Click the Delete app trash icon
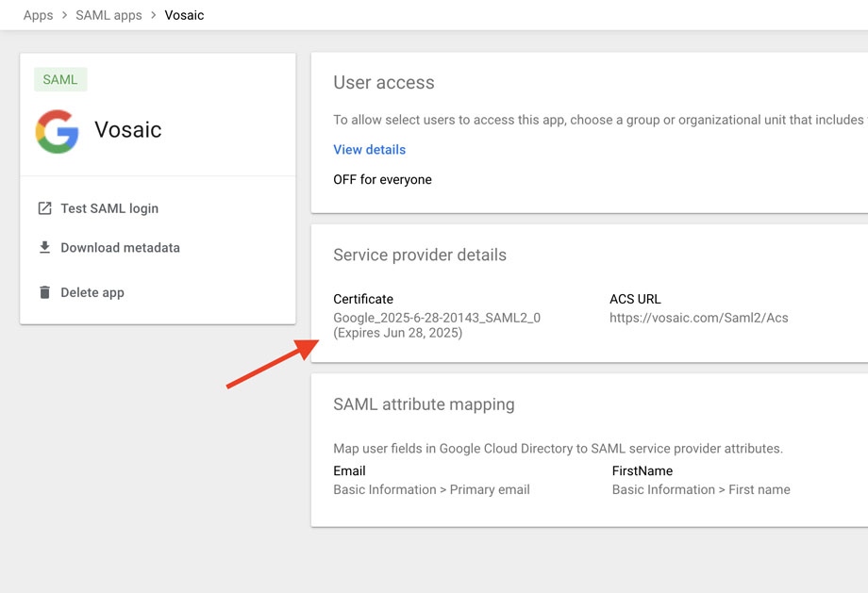Image resolution: width=868 pixels, height=593 pixels. pos(45,292)
